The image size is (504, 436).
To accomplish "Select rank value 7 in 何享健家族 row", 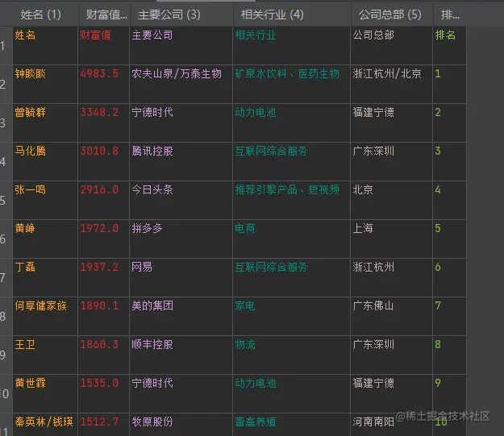I will [449, 316].
